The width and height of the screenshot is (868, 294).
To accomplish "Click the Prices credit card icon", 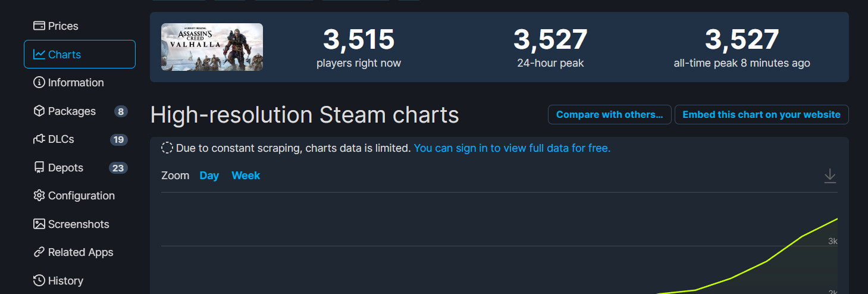I will pyautogui.click(x=39, y=26).
